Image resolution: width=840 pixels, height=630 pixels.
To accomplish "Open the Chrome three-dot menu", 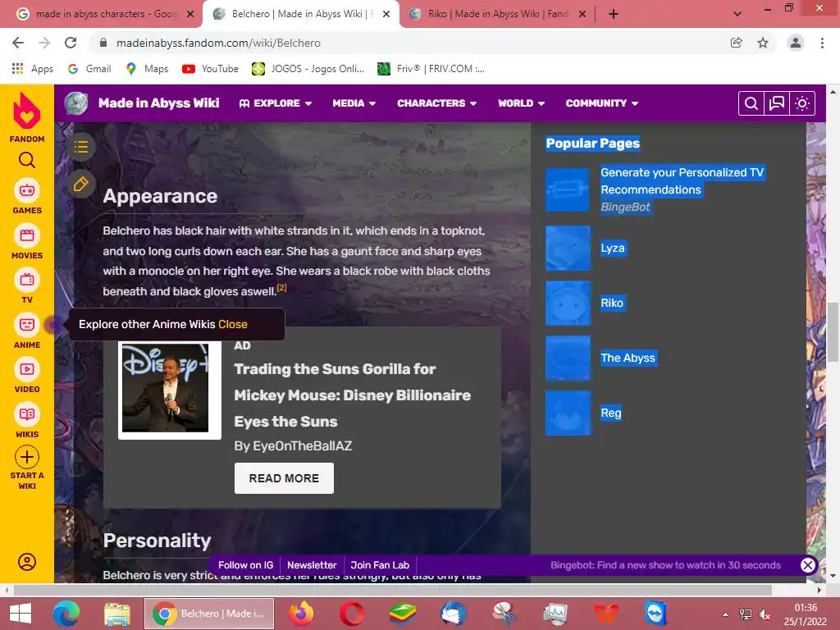I will [822, 43].
